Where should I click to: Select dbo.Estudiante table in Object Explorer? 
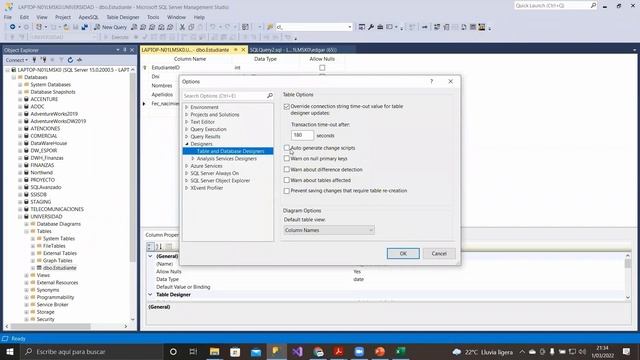(x=60, y=268)
